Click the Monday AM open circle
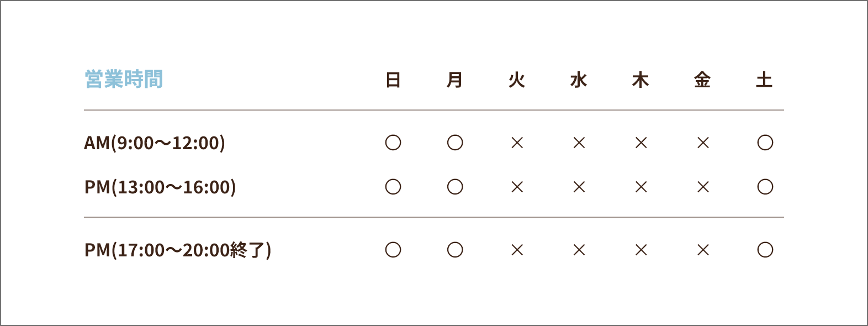Image resolution: width=868 pixels, height=326 pixels. pyautogui.click(x=455, y=143)
